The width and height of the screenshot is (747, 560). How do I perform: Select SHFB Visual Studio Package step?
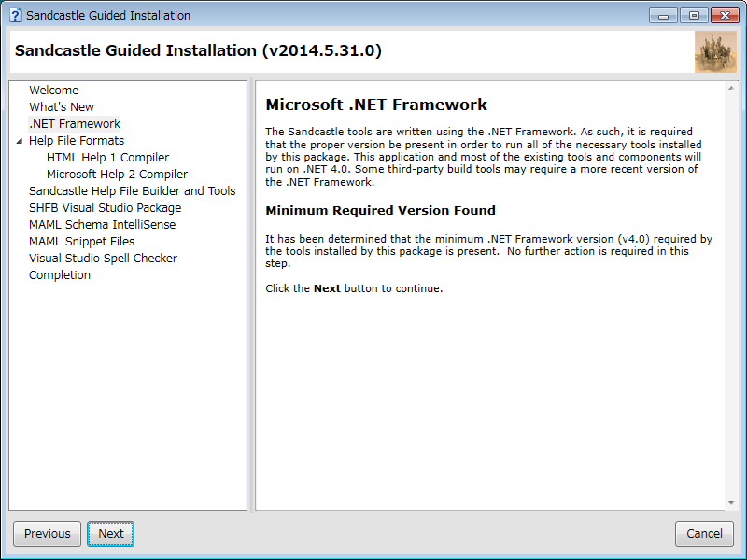105,207
